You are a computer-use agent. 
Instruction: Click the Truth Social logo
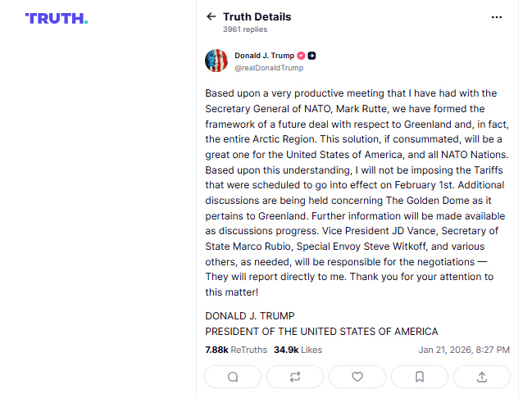(57, 18)
